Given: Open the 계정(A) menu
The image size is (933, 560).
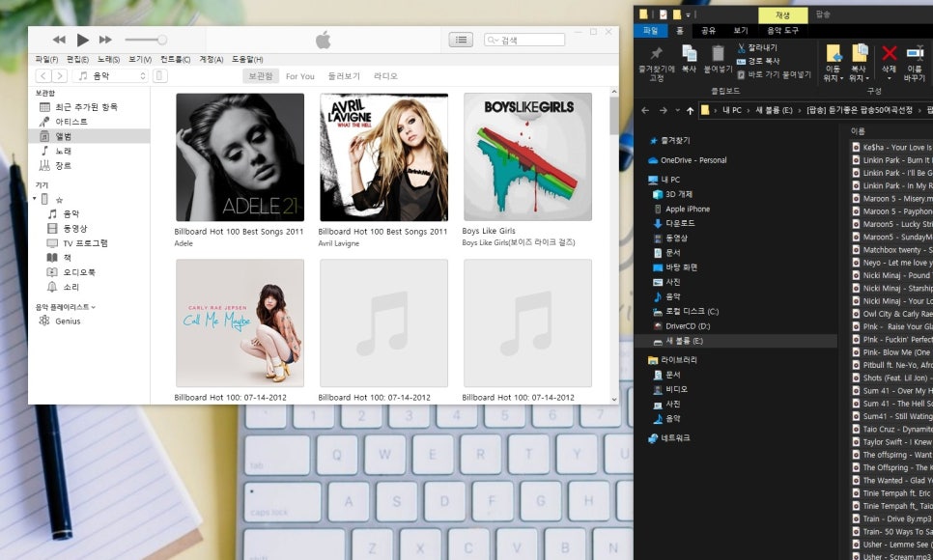Looking at the screenshot, I should [211, 60].
